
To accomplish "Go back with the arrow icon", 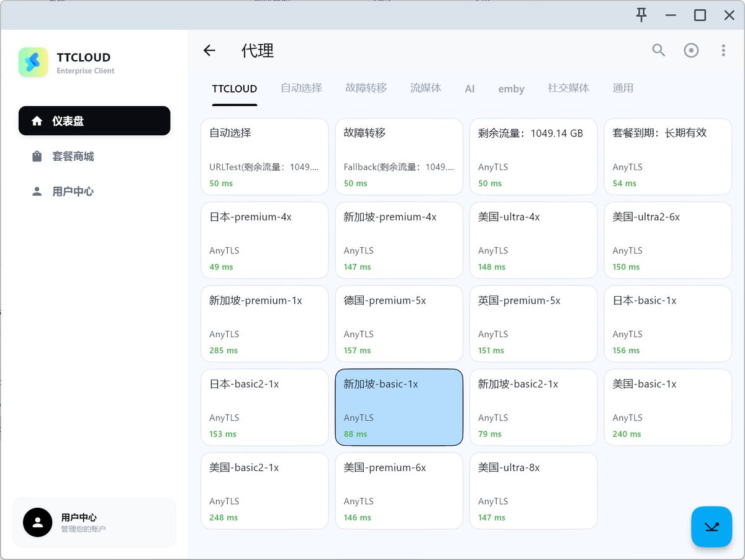I will pyautogui.click(x=209, y=51).
